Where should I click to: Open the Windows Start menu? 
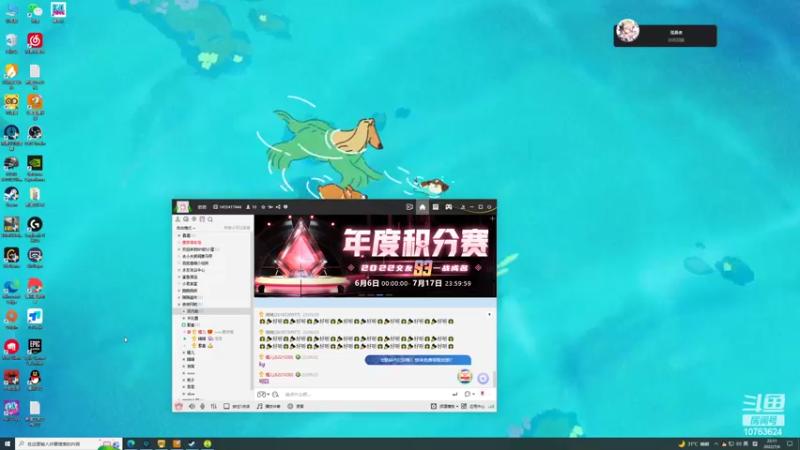click(x=7, y=444)
